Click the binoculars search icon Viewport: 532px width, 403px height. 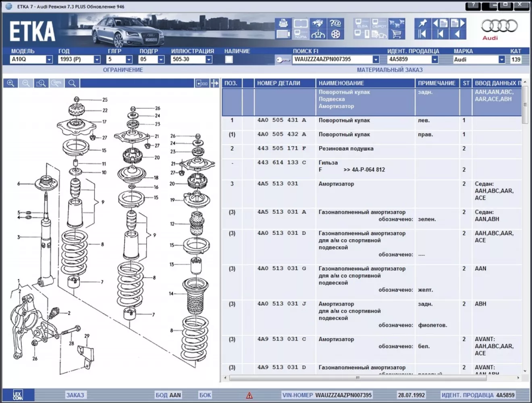click(x=318, y=23)
